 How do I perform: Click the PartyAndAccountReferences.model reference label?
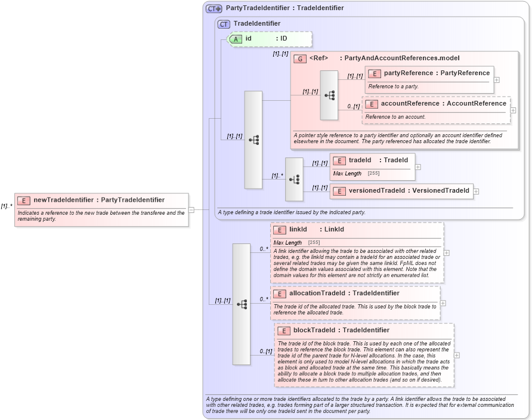(x=385, y=58)
